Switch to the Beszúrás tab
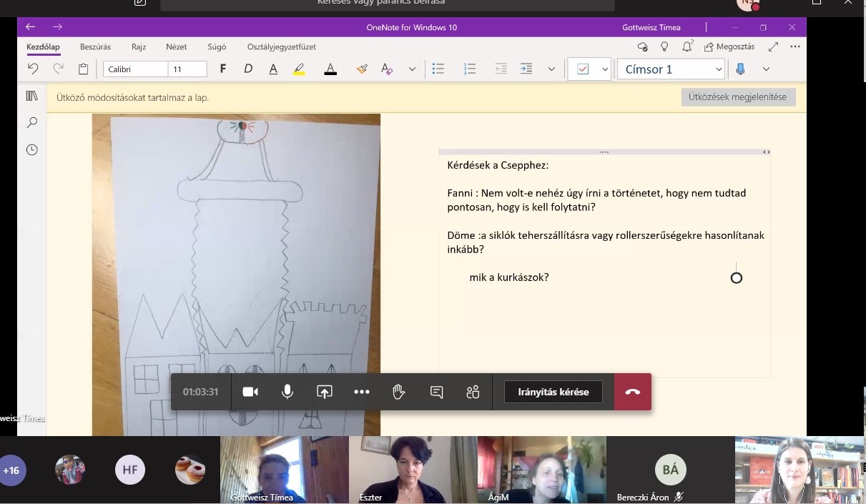Viewport: 866px width, 504px height. pos(95,47)
